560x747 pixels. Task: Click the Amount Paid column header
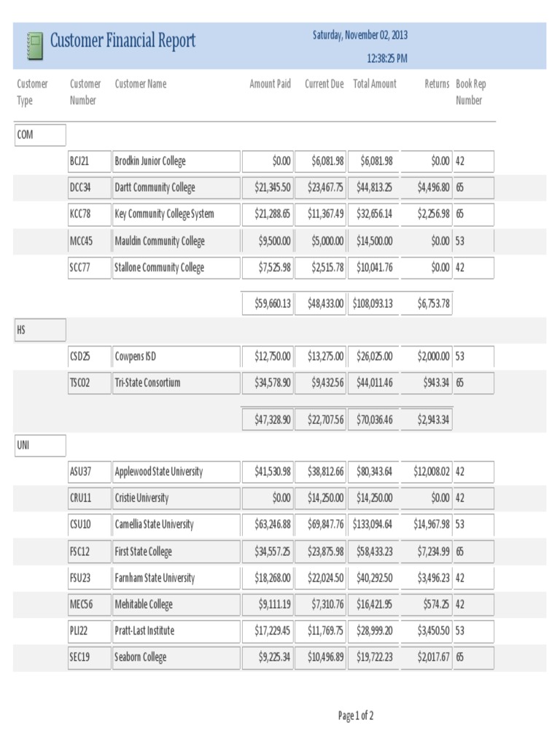[270, 84]
